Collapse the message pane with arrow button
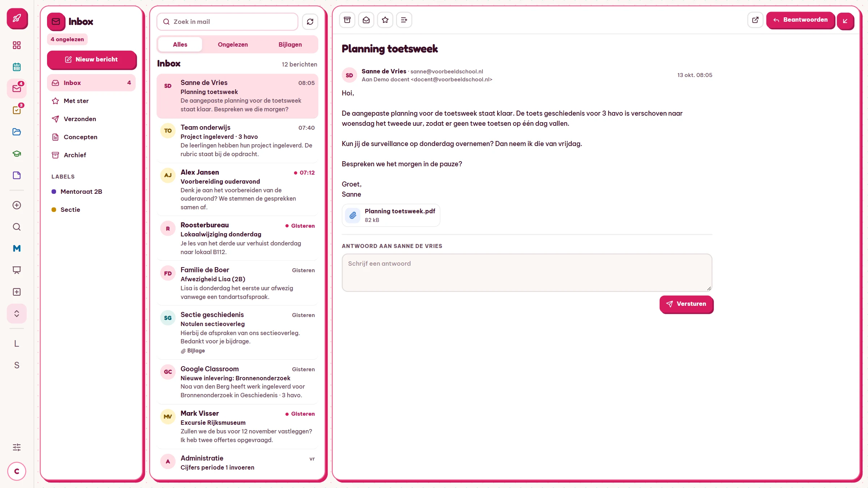Image resolution: width=868 pixels, height=488 pixels. (x=845, y=21)
